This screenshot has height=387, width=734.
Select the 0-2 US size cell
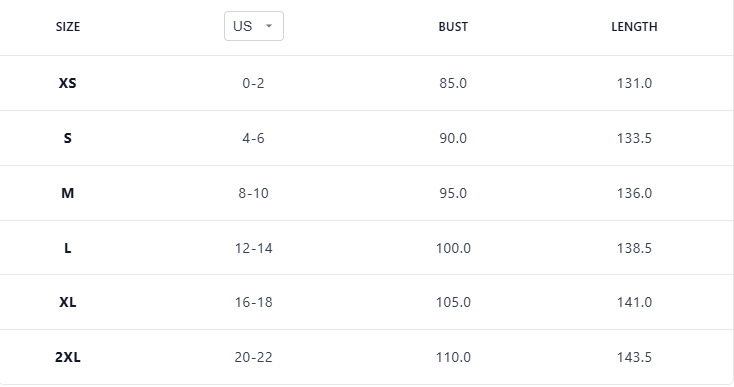pos(253,83)
